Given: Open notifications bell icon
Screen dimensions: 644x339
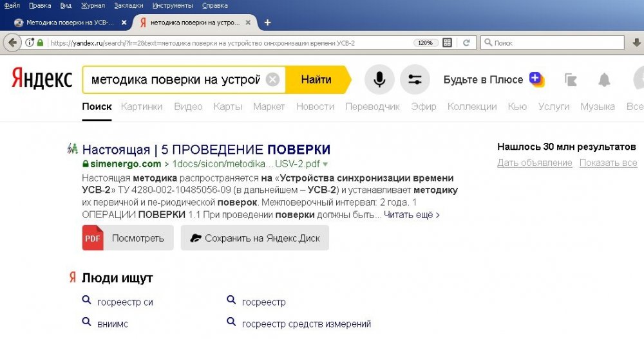Looking at the screenshot, I should coord(604,80).
